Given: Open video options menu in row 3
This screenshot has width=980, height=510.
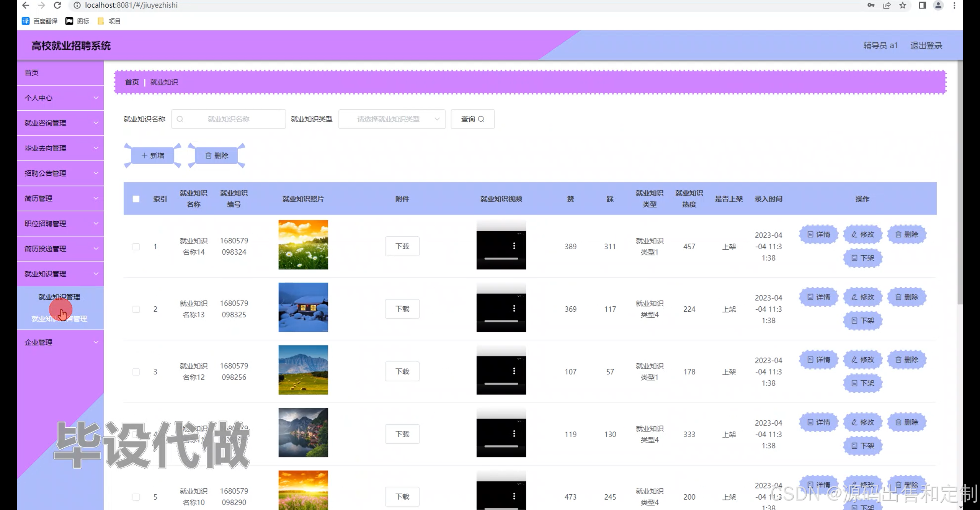Looking at the screenshot, I should [514, 371].
